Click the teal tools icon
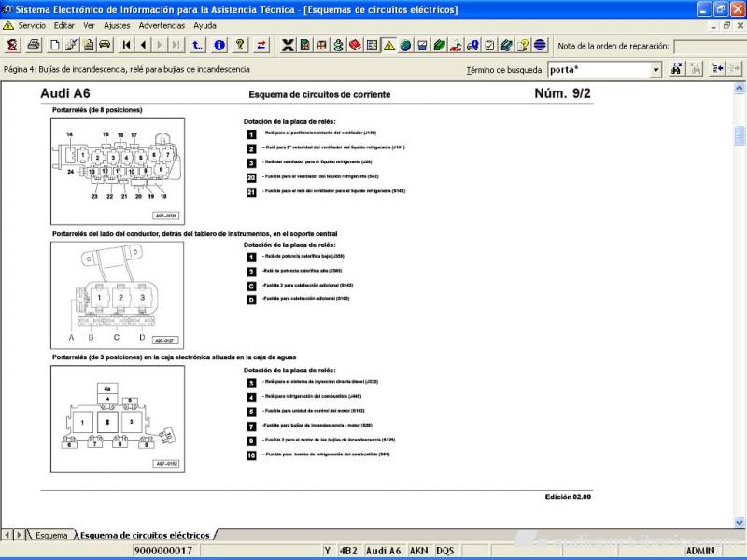747x560 pixels. [506, 45]
